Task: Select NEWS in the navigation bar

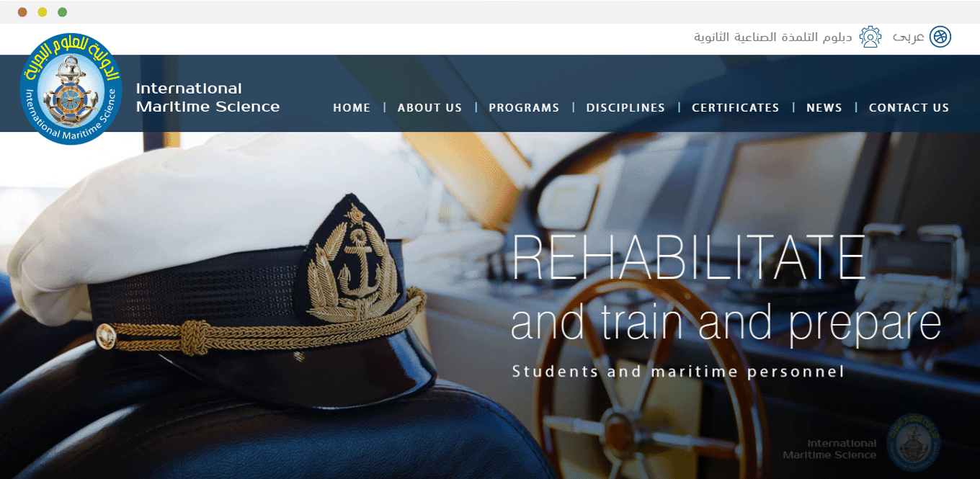Action: coord(824,108)
